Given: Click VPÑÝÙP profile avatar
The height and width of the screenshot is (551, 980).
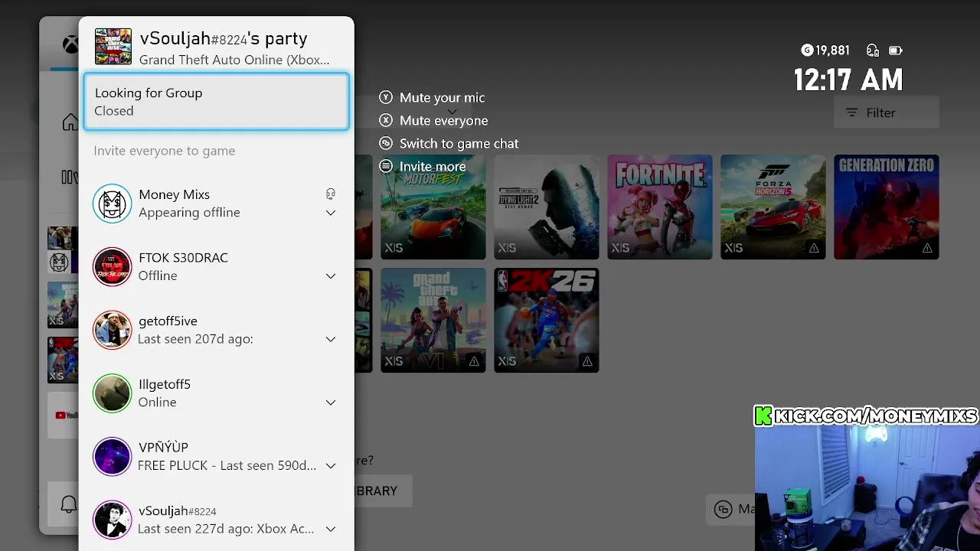Looking at the screenshot, I should pos(113,456).
